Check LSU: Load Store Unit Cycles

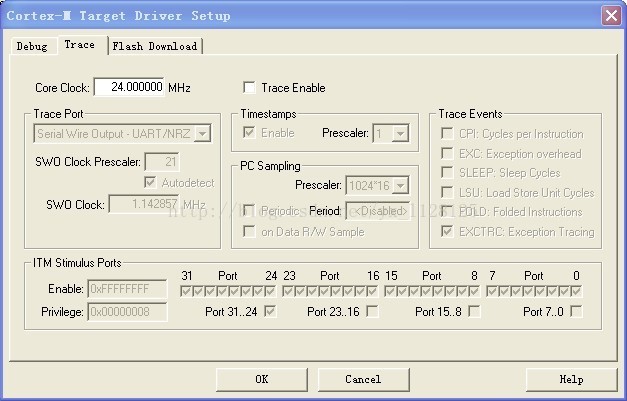click(447, 192)
